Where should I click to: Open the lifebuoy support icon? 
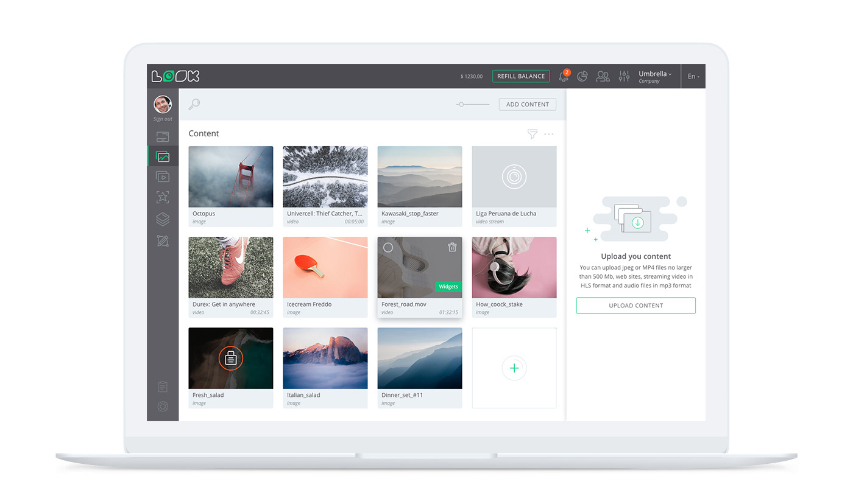(x=163, y=407)
